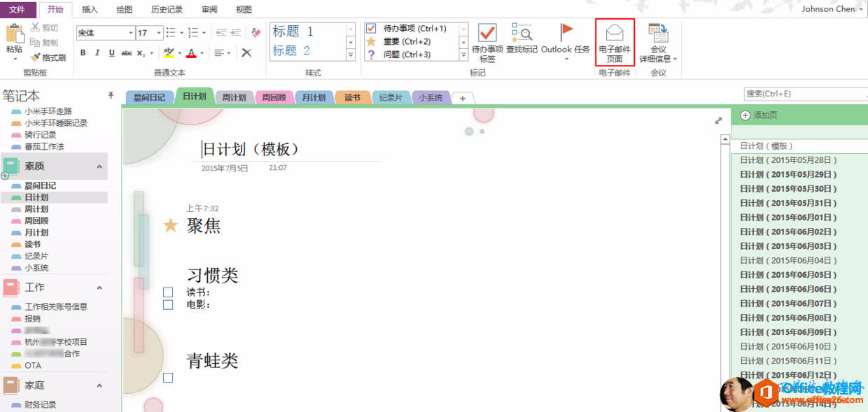The height and width of the screenshot is (412, 868).
Task: Click the search box 搜索(Ctrl+E)
Action: pos(805,94)
